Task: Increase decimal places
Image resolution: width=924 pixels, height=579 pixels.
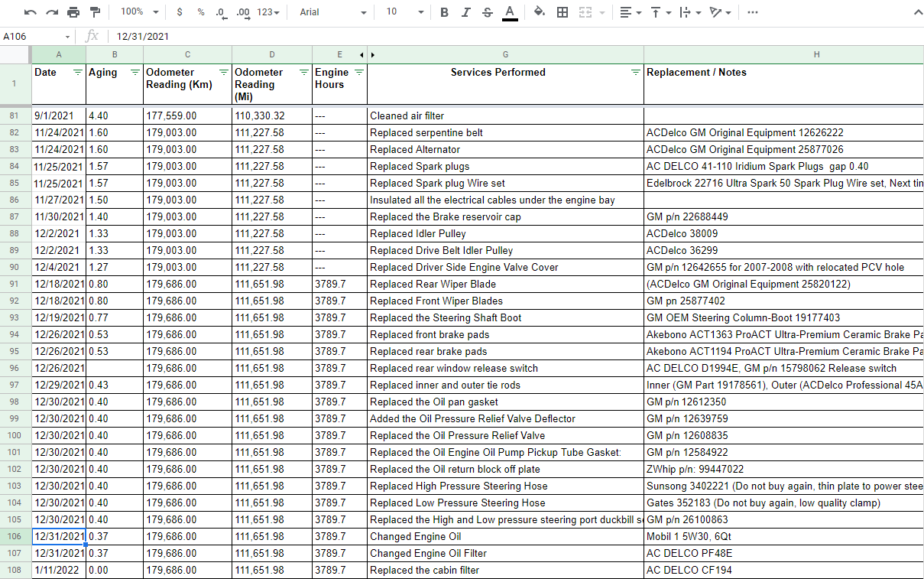Action: click(x=243, y=12)
